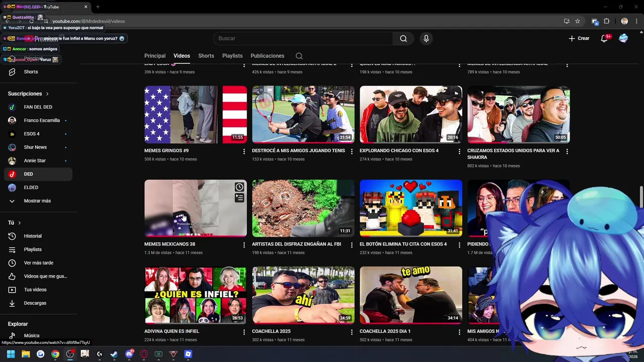The width and height of the screenshot is (644, 362).
Task: Open DED subscription channel
Action: point(39,174)
